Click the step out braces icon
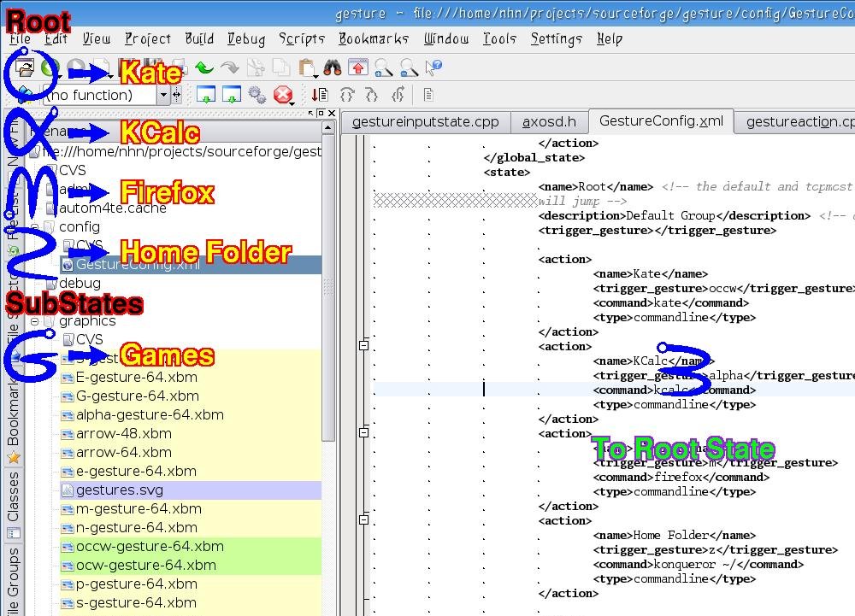Viewport: 855px width, 616px height. [398, 95]
